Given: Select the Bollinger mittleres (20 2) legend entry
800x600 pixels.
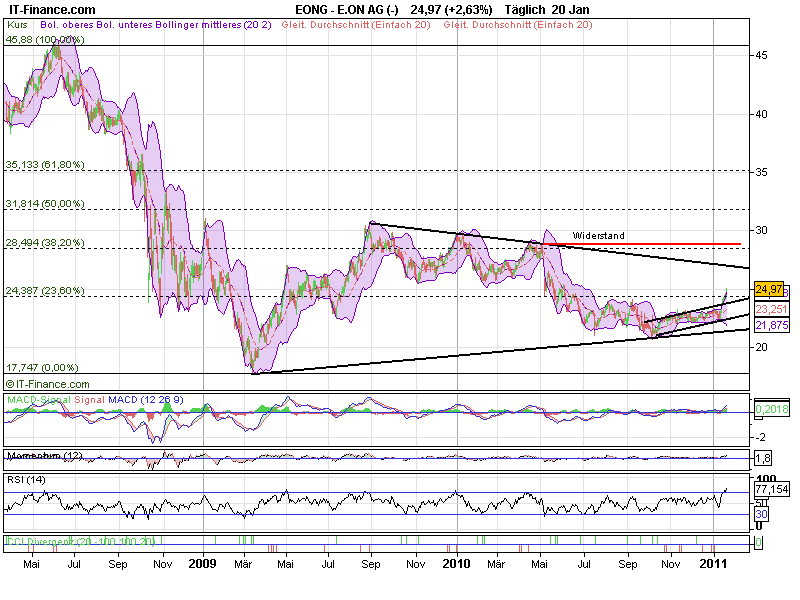Looking at the screenshot, I should tap(213, 24).
